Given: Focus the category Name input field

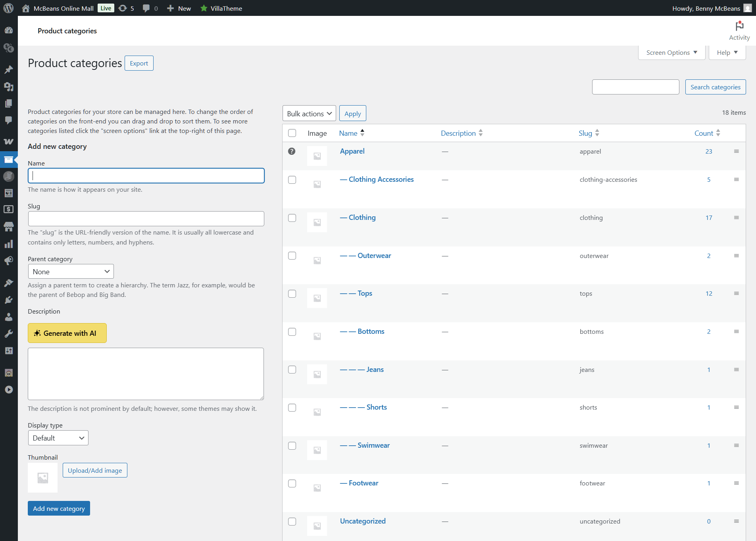Looking at the screenshot, I should (146, 176).
